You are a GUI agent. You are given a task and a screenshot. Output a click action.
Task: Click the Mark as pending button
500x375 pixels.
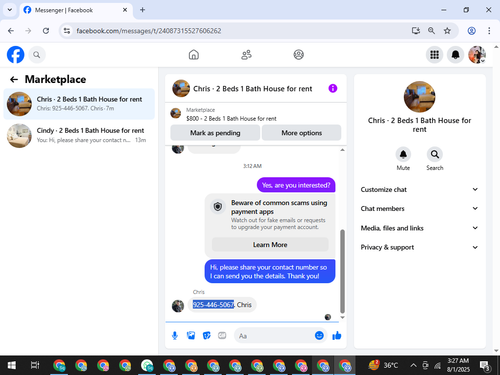coord(215,133)
